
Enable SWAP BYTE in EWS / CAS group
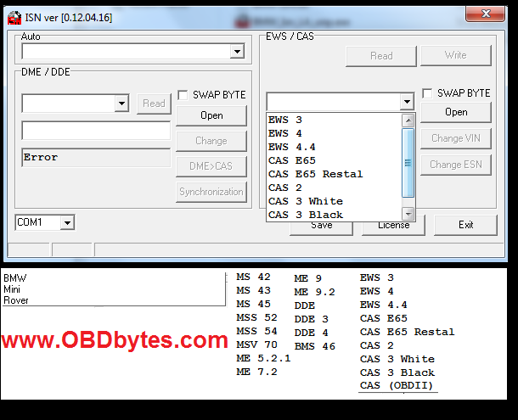tap(427, 93)
